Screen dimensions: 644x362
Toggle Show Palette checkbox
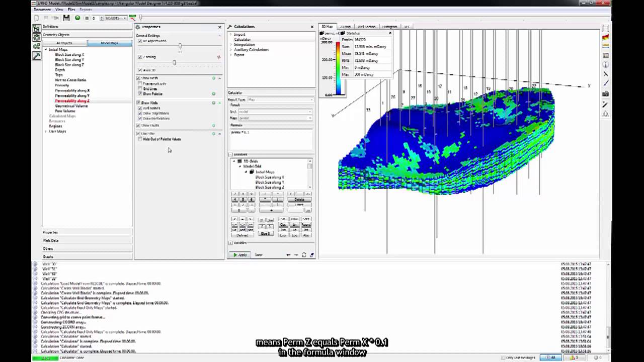point(140,94)
